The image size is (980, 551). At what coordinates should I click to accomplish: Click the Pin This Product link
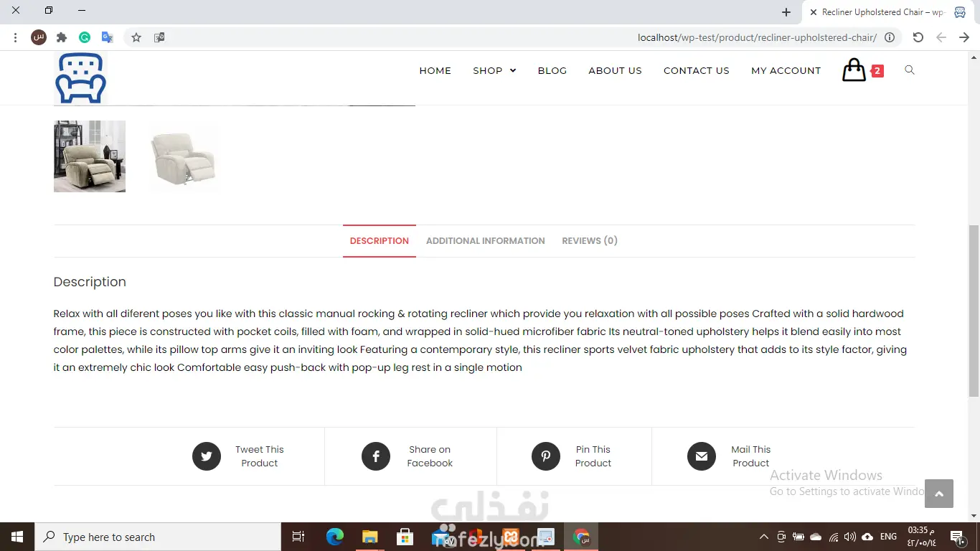[593, 456]
